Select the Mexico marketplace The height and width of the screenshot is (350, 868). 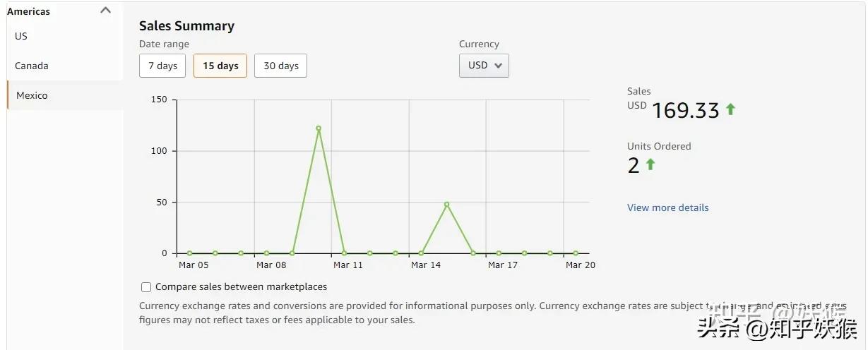click(x=32, y=95)
